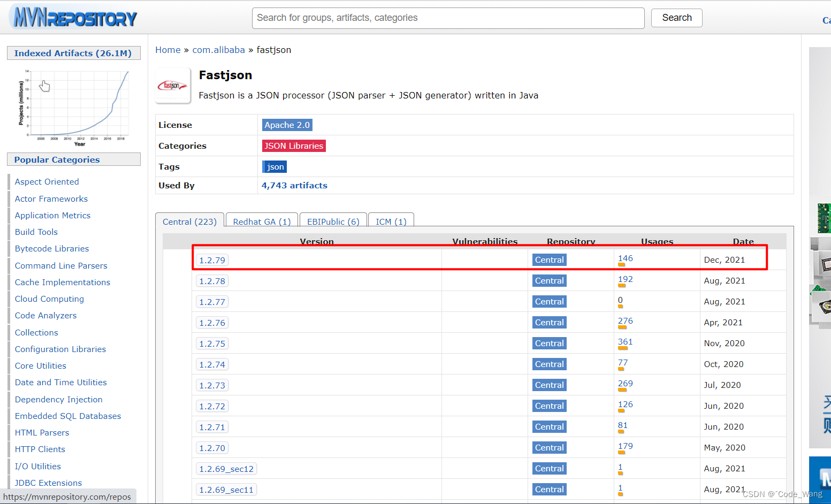Screen dimensions: 831x504
Task: Open I/O Utilities category
Action: (37, 466)
